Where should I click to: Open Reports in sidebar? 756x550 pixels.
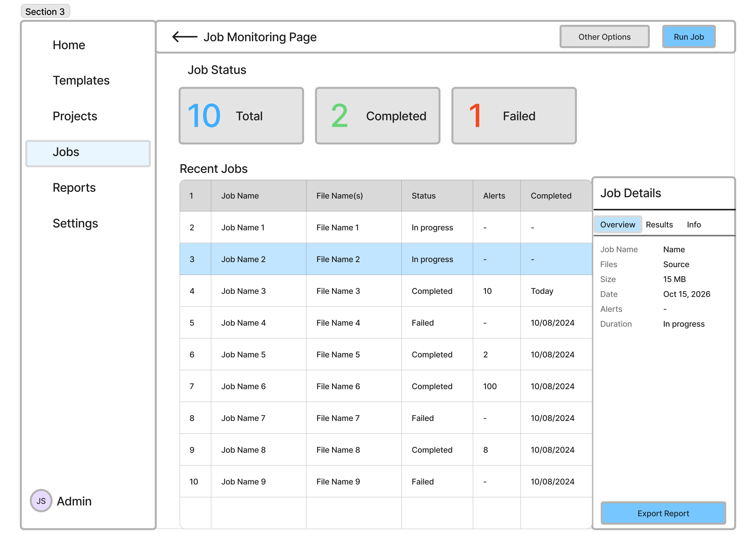click(x=74, y=187)
